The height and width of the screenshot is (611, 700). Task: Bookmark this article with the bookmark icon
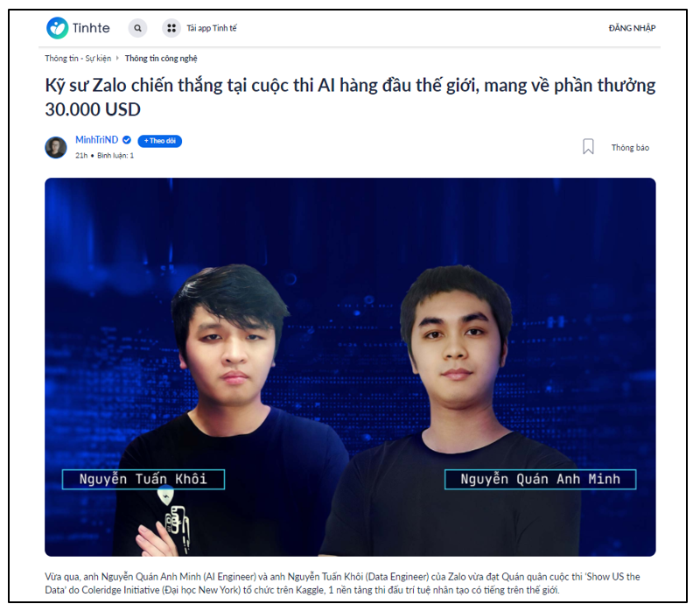click(x=588, y=146)
